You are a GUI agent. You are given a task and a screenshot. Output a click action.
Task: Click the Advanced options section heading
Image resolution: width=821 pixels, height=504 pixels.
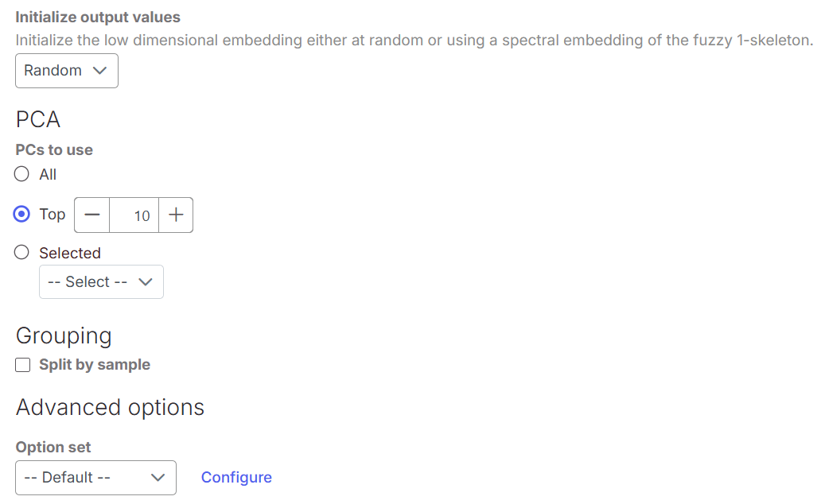pyautogui.click(x=110, y=408)
